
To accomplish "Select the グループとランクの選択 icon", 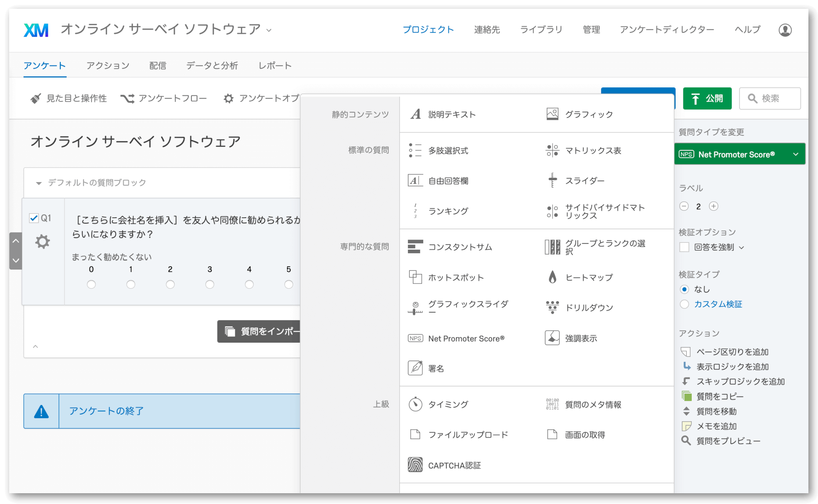I will tap(552, 247).
